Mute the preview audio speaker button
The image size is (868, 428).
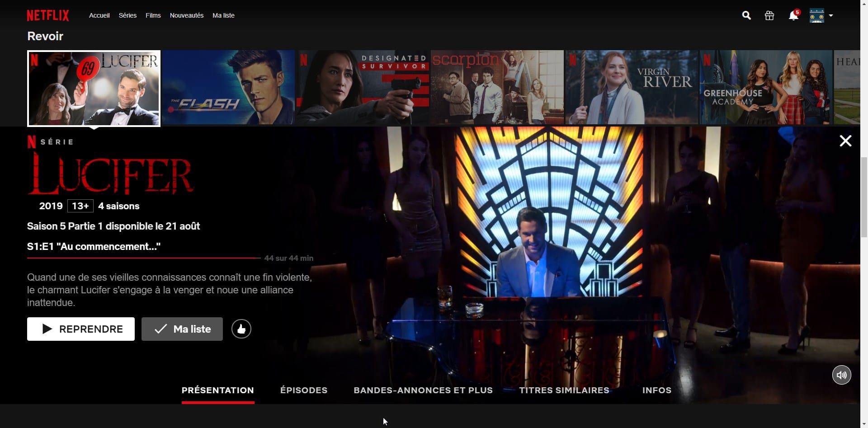(841, 375)
